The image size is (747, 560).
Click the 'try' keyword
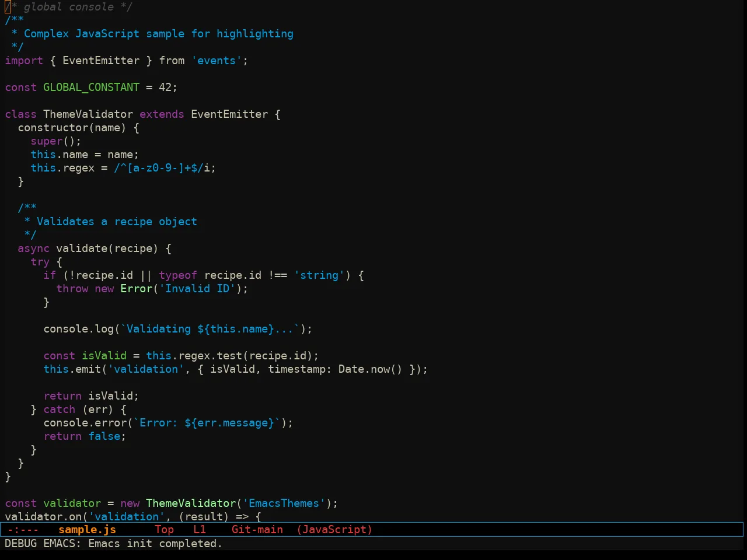40,262
